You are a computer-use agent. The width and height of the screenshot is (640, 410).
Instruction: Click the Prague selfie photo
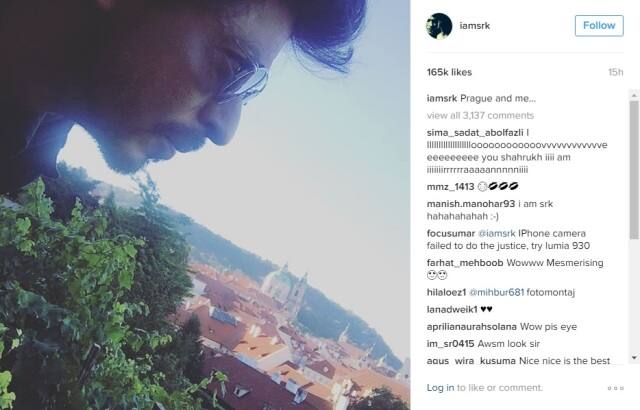205,205
